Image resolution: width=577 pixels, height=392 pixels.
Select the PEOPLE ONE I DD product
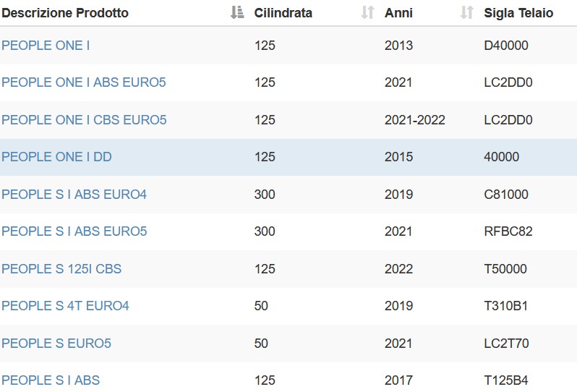(56, 157)
